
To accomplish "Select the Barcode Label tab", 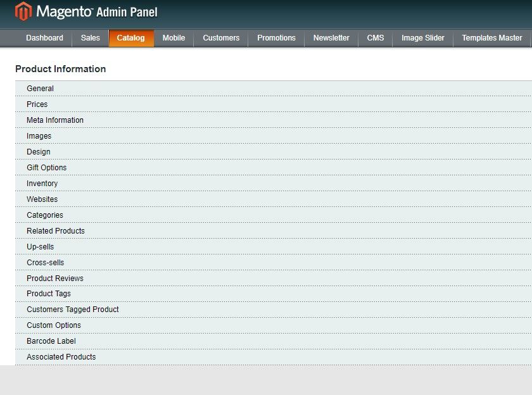I will click(51, 341).
